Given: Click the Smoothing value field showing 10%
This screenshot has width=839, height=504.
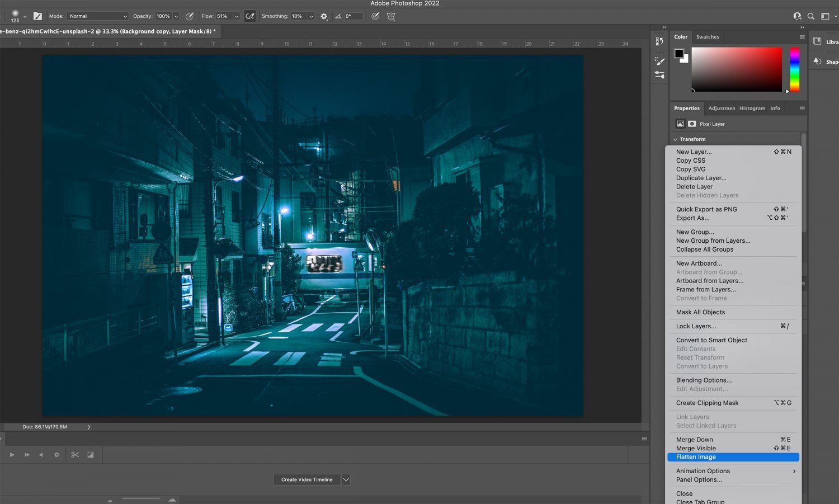Looking at the screenshot, I should pyautogui.click(x=299, y=16).
